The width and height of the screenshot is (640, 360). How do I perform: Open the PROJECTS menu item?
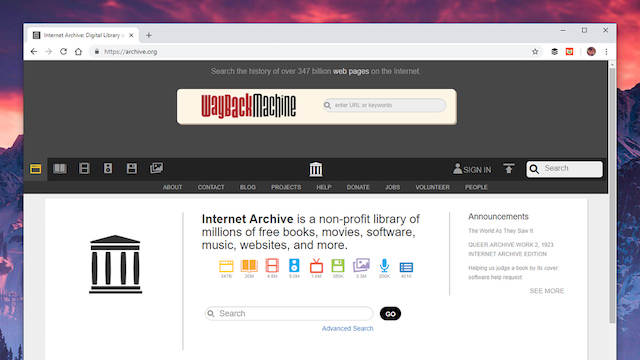coord(286,187)
